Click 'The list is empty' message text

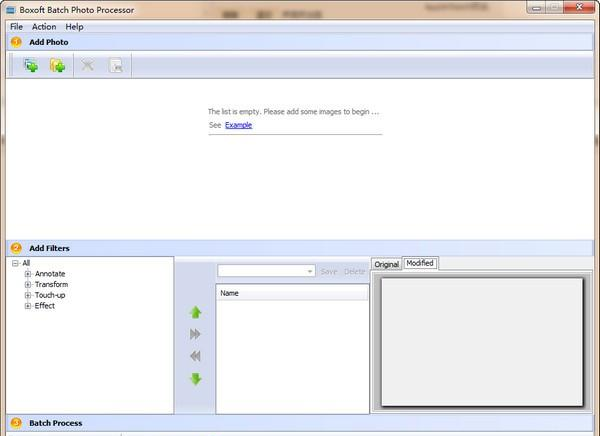point(293,112)
